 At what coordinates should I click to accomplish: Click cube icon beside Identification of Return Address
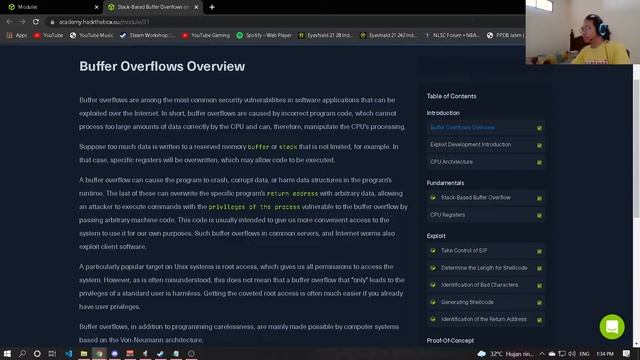tap(433, 319)
